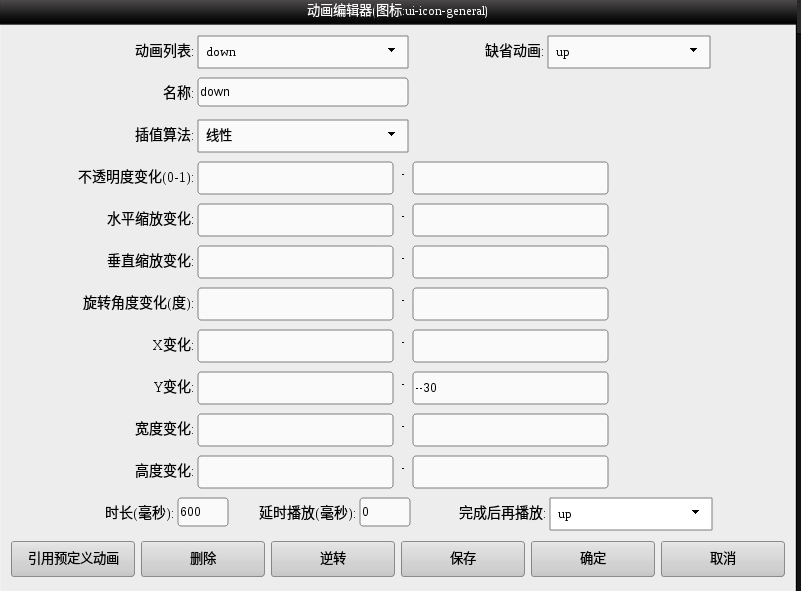Click the 时长(毫秒) field showing 600
Screen dimensions: 801x591
tap(203, 512)
